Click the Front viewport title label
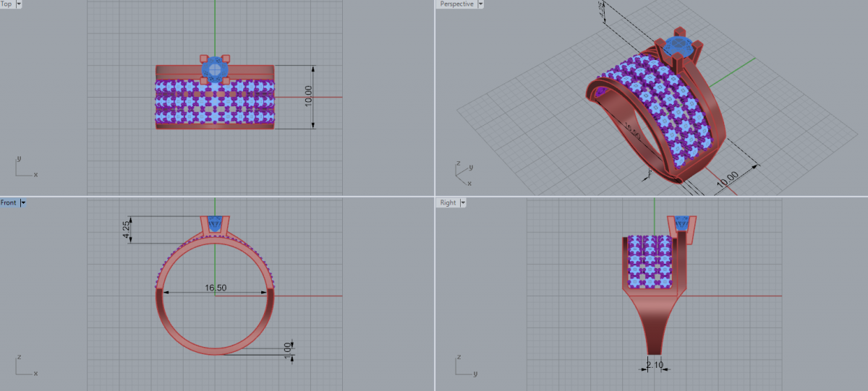Screen dimensions: 868x391 click(9, 203)
